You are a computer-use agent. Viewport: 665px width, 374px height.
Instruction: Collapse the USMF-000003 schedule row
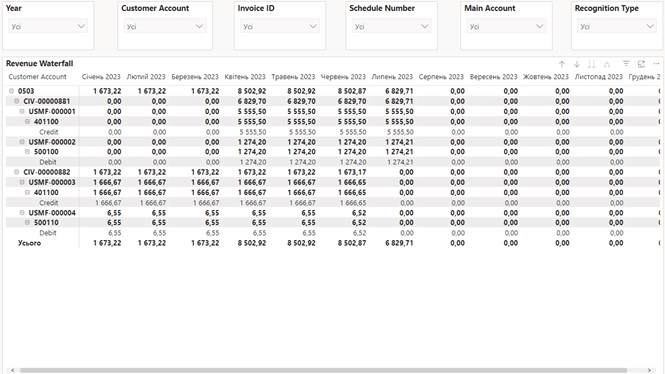pyautogui.click(x=22, y=182)
